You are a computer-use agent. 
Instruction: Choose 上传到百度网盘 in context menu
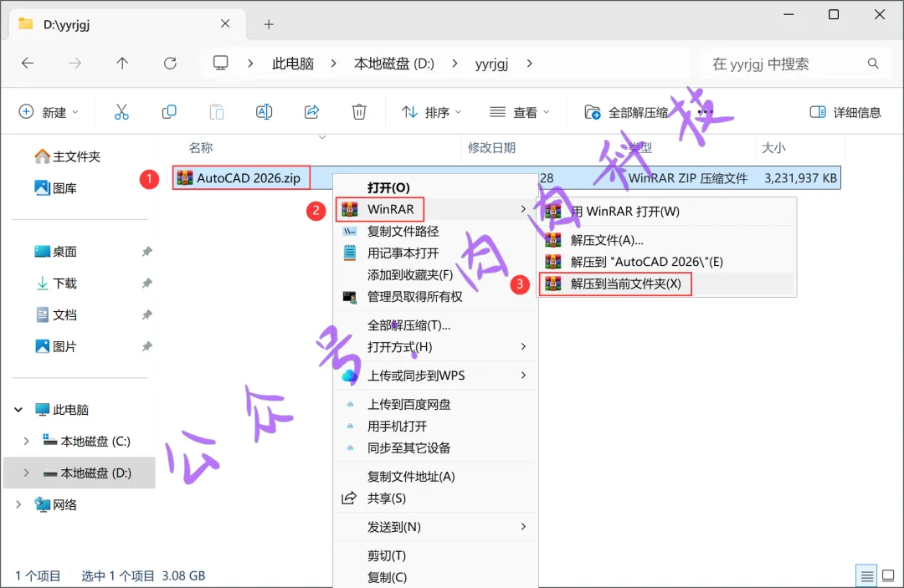pyautogui.click(x=434, y=404)
